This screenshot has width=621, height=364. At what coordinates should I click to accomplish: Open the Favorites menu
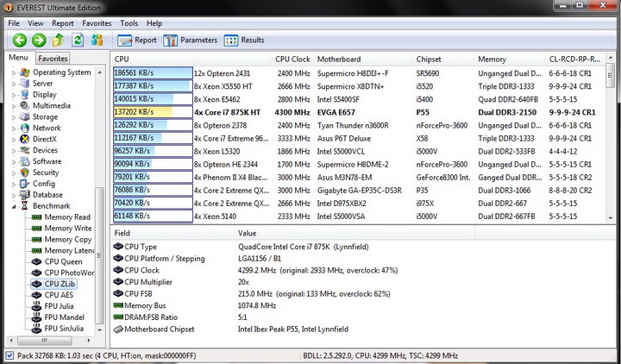pos(97,23)
